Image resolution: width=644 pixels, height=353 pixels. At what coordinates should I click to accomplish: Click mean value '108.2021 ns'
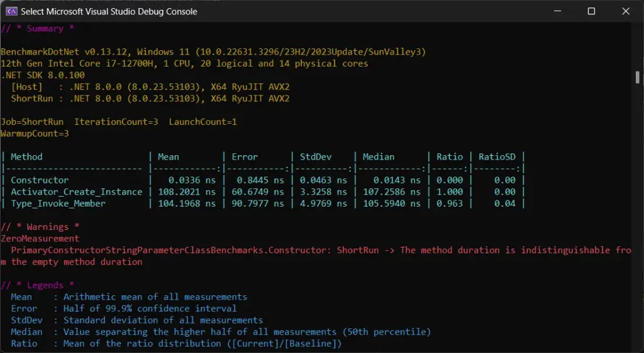point(187,192)
